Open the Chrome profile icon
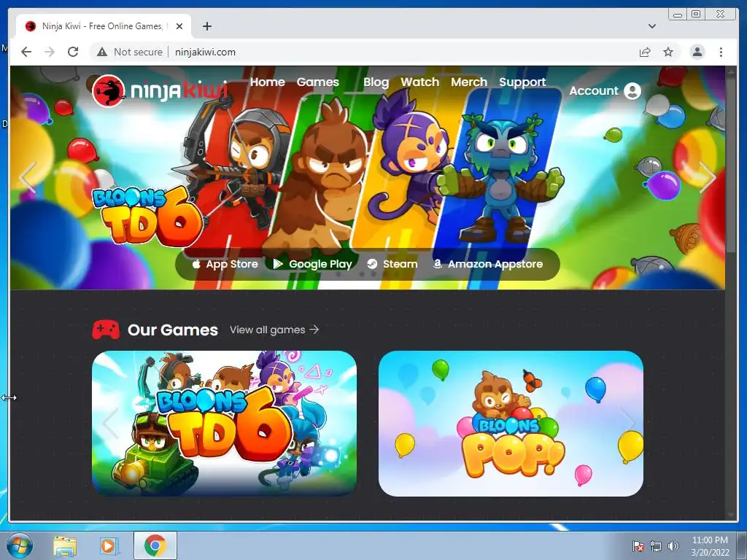 [x=697, y=52]
